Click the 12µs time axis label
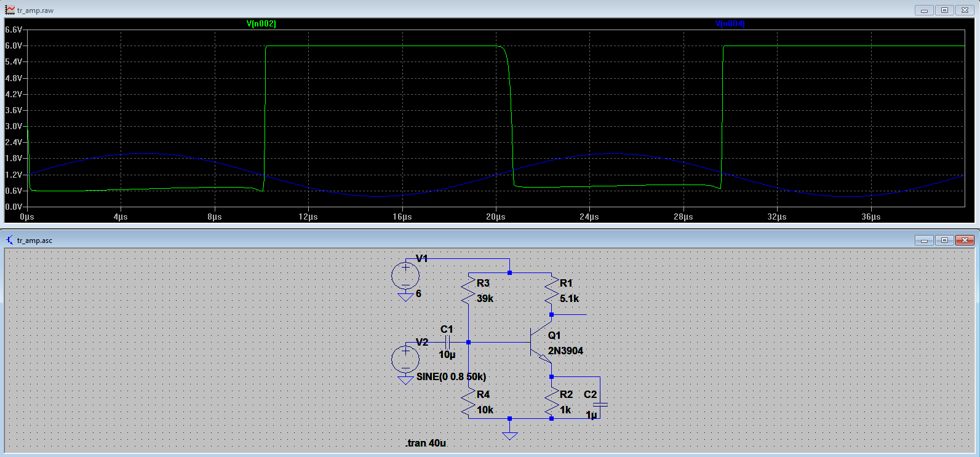 (x=308, y=217)
